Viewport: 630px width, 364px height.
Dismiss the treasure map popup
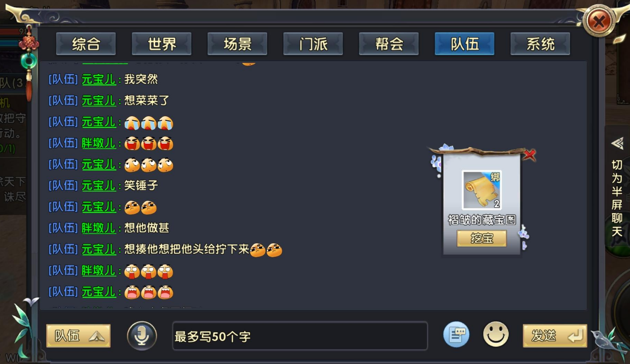(530, 155)
